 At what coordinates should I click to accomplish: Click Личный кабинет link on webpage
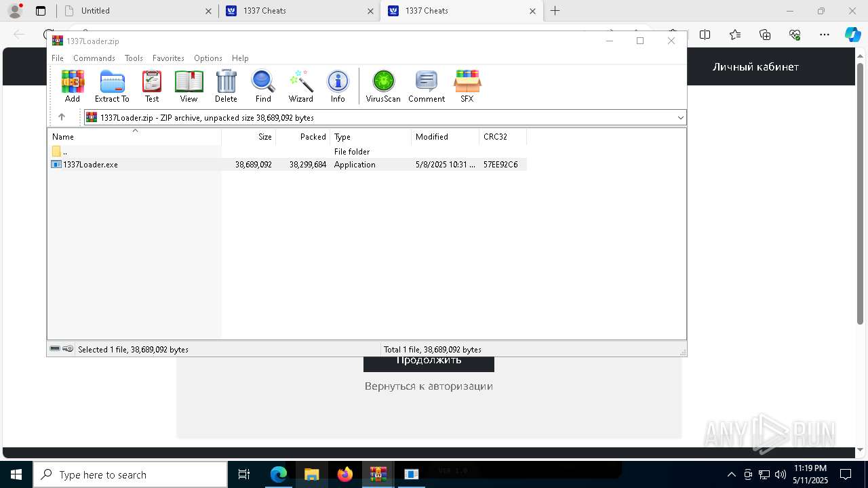coord(755,66)
